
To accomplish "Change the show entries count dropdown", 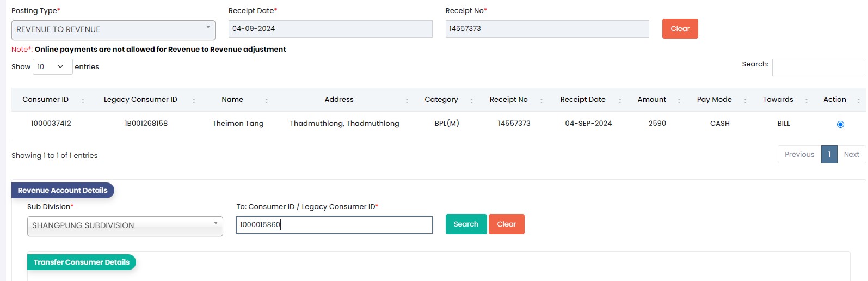I will pos(52,67).
